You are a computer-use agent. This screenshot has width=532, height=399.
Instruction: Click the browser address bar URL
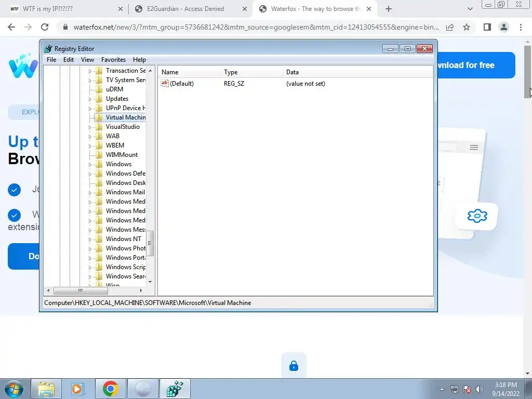256,27
